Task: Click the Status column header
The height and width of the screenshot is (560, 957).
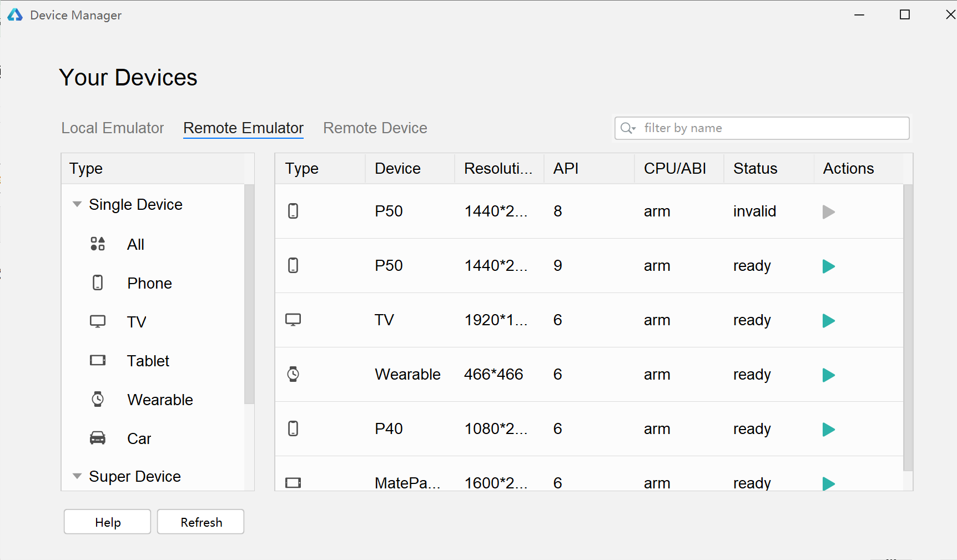Action: point(769,169)
